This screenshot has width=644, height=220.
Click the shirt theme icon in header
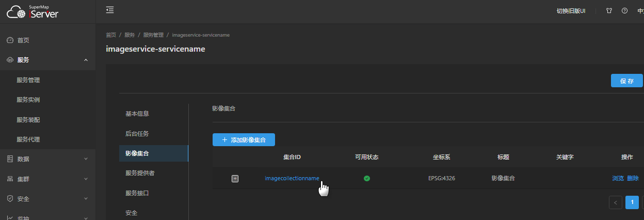609,11
